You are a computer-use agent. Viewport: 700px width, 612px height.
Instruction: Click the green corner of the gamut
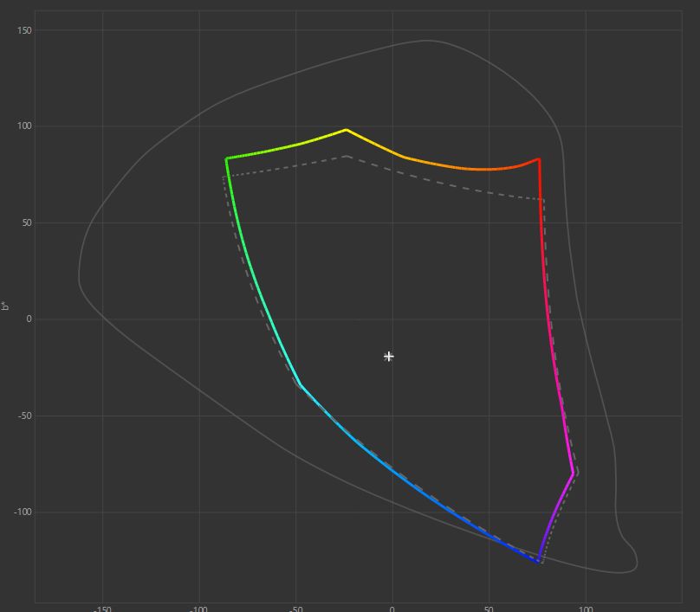[227, 158]
